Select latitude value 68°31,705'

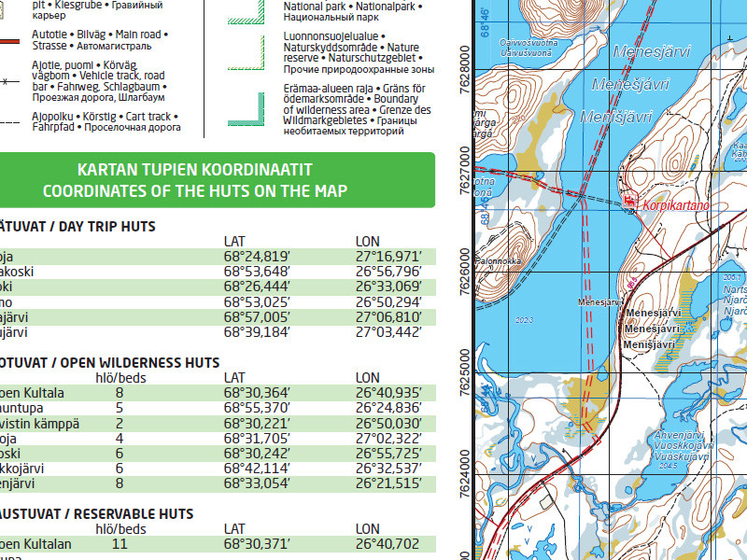click(x=257, y=439)
